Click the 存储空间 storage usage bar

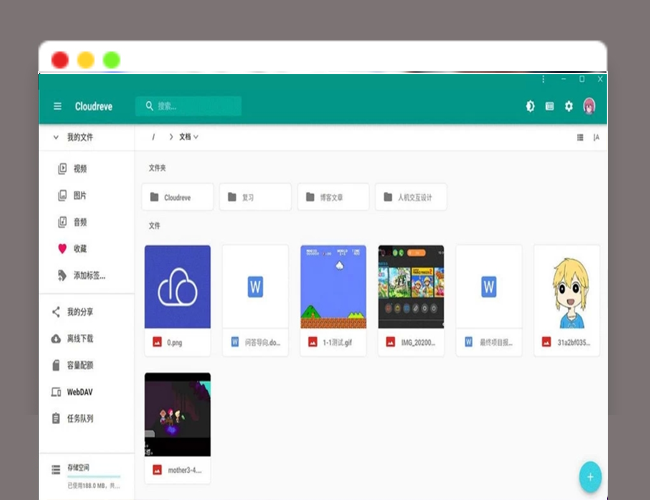[x=93, y=476]
